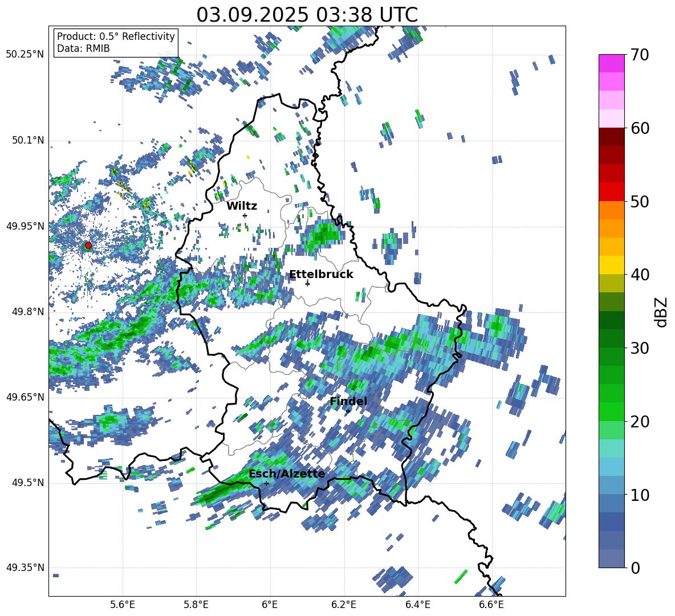Click the red radar site marker
Image resolution: width=675 pixels, height=616 pixels.
coord(88,246)
